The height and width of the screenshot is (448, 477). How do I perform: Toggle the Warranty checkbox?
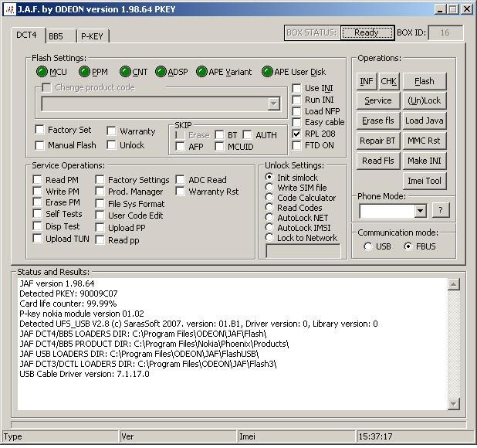tap(111, 131)
